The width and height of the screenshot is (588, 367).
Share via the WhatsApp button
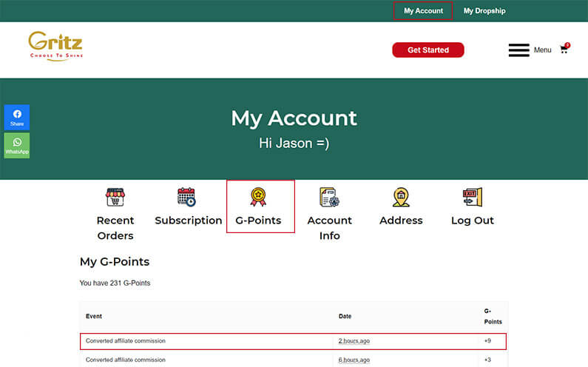(x=17, y=145)
